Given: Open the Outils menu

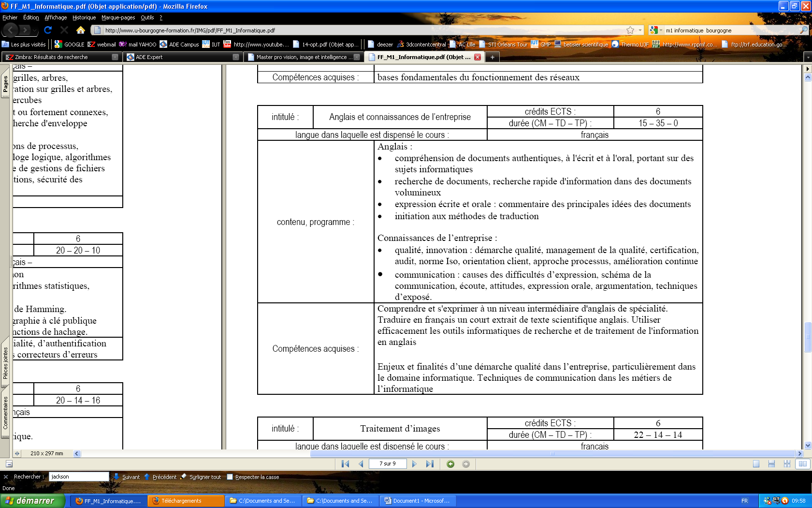Looking at the screenshot, I should point(147,17).
